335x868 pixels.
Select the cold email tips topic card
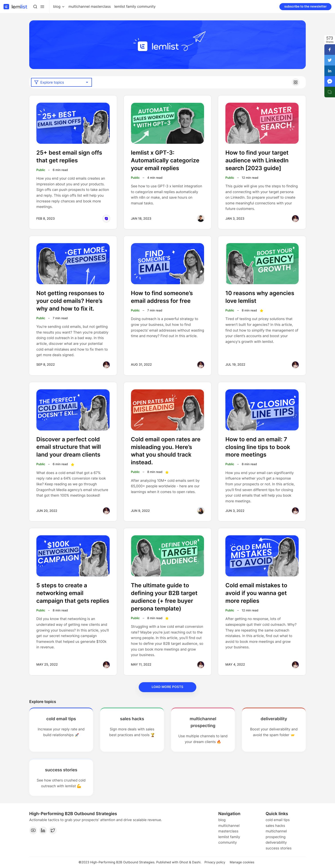click(61, 729)
